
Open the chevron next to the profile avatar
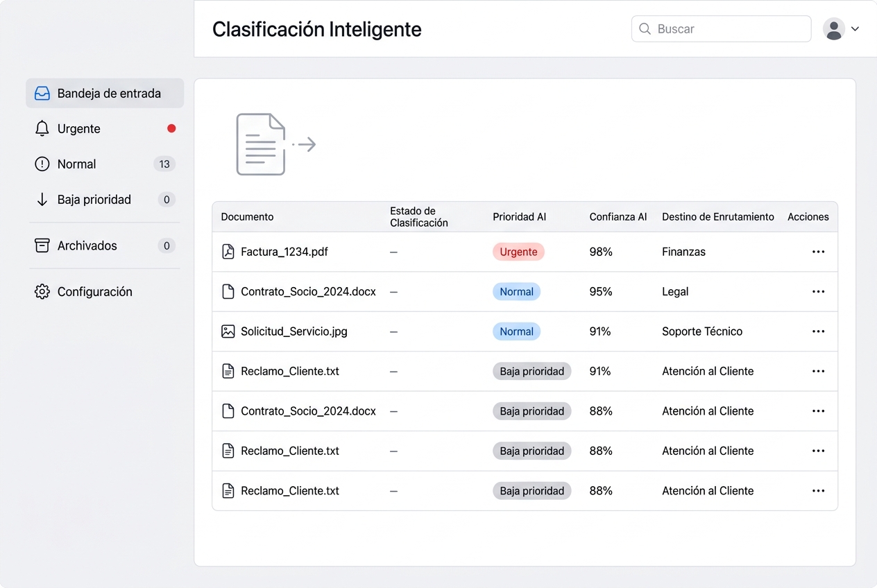855,28
